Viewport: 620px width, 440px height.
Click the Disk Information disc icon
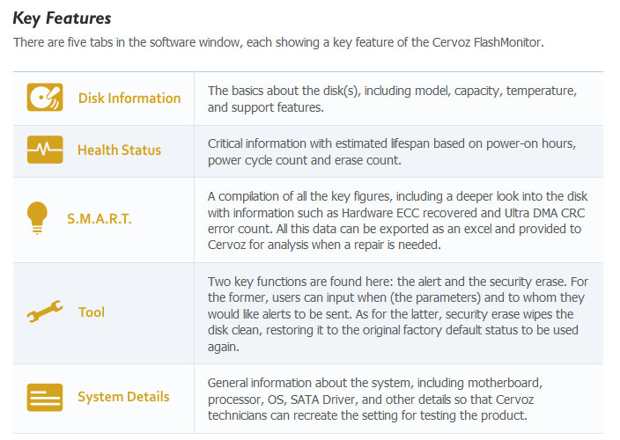pos(45,97)
